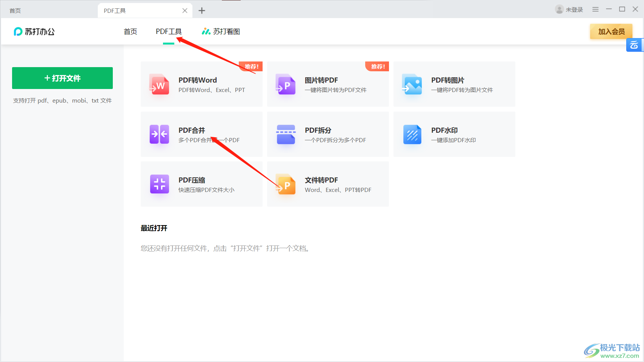This screenshot has height=362, width=644.
Task: Click the PDF拆分 split icon
Action: (286, 134)
